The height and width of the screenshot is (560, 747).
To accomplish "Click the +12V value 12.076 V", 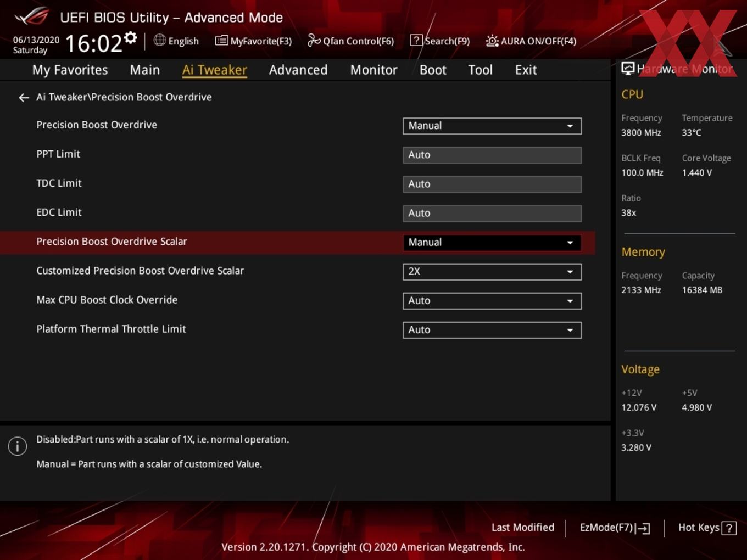I will (x=639, y=408).
